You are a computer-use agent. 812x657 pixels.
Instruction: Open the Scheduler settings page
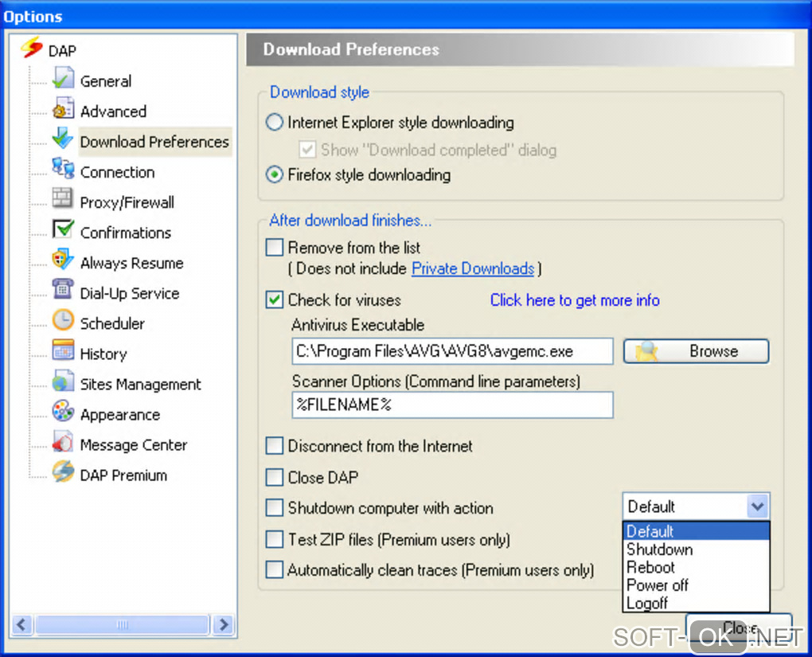pos(112,323)
